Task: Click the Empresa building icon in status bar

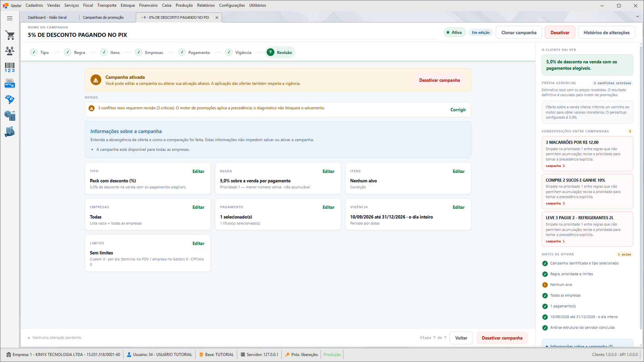Action: pyautogui.click(x=9, y=355)
